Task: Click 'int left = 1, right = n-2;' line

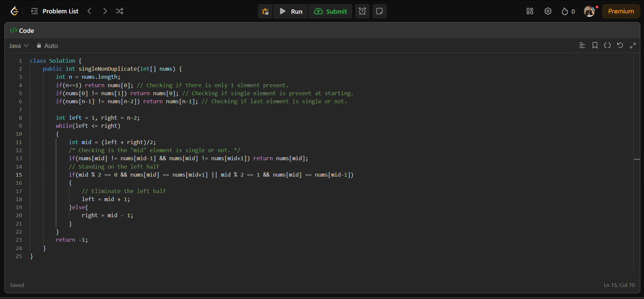Action: tap(98, 118)
